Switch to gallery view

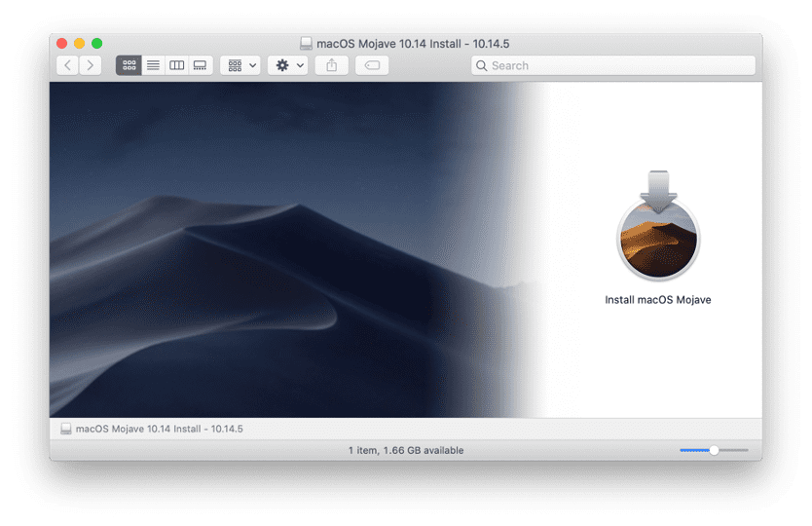click(x=201, y=66)
